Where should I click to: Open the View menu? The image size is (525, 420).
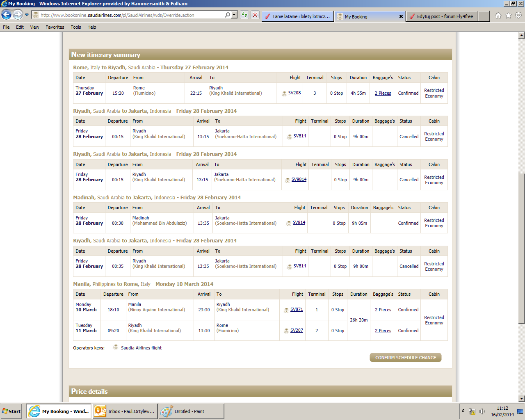tap(34, 27)
